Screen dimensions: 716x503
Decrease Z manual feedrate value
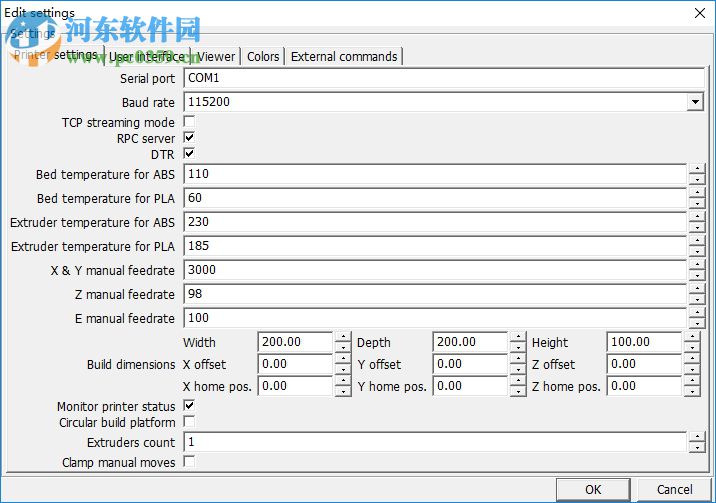[697, 299]
